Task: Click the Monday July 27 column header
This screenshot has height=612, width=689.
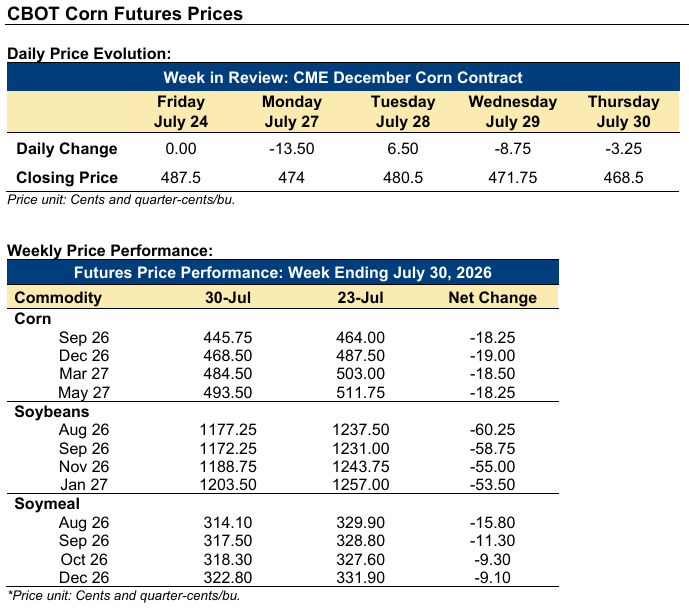Action: coord(292,112)
